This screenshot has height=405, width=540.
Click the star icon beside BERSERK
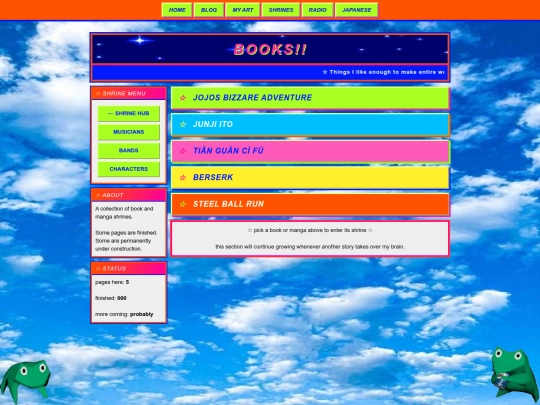183,177
